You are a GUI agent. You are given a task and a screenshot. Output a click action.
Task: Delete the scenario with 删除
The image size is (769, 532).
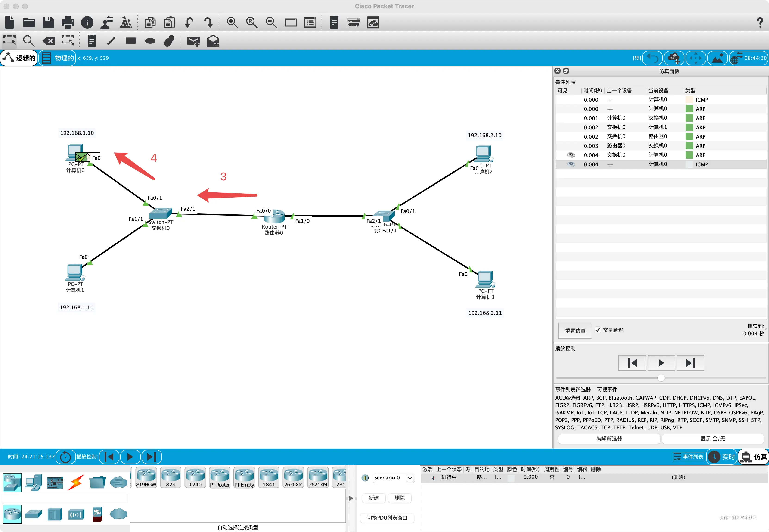tap(400, 498)
